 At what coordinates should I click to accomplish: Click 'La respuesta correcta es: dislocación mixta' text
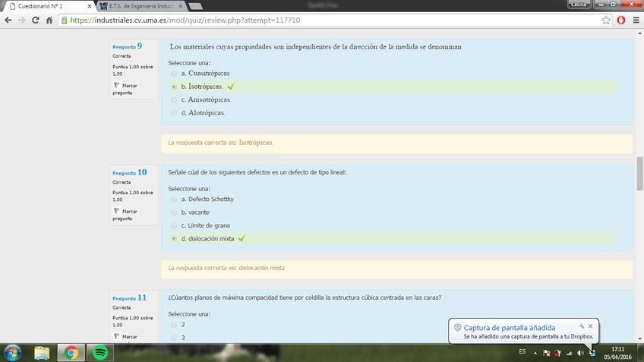(226, 268)
